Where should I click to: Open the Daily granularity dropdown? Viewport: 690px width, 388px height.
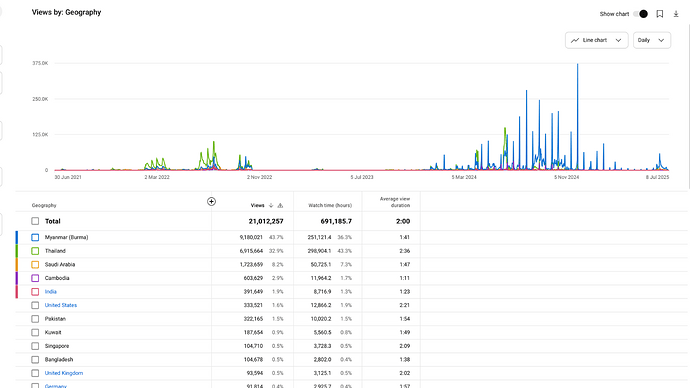click(652, 40)
